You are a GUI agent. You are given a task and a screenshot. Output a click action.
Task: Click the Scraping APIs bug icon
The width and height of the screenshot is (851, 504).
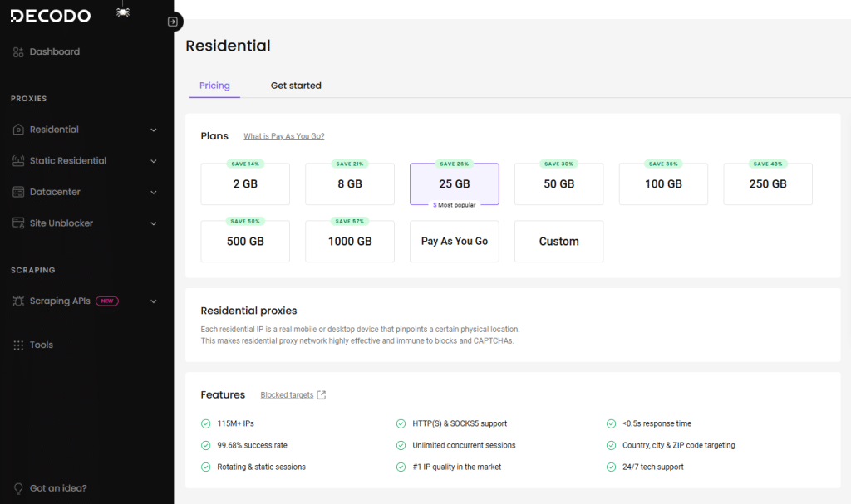point(18,301)
